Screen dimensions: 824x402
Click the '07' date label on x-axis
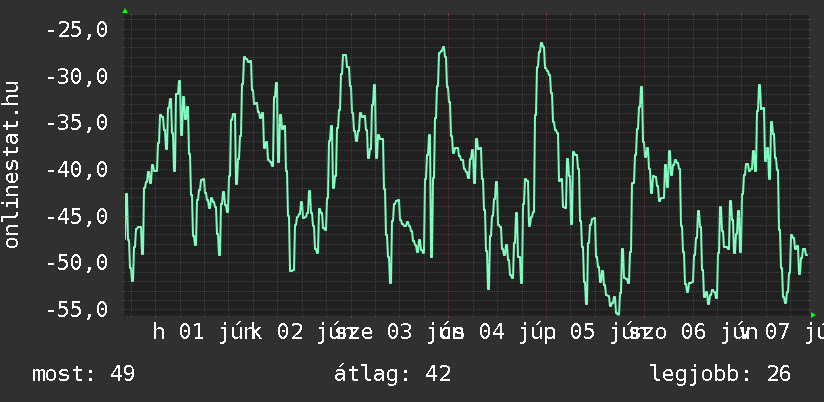[x=778, y=332]
